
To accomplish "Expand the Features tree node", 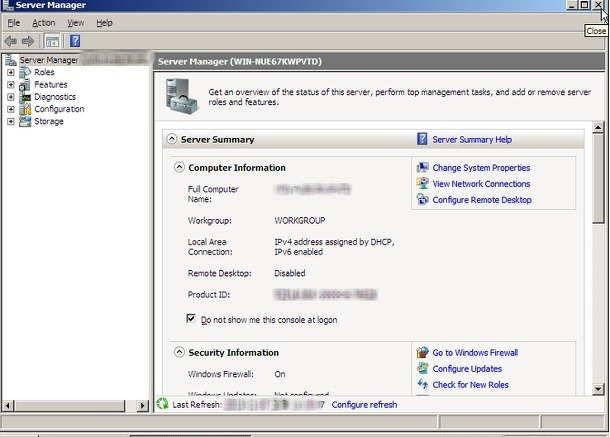I will [11, 84].
